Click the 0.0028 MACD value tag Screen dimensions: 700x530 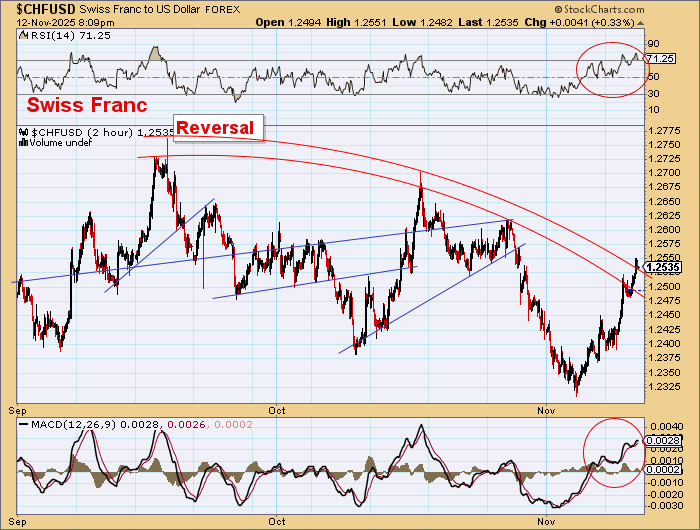(x=661, y=440)
